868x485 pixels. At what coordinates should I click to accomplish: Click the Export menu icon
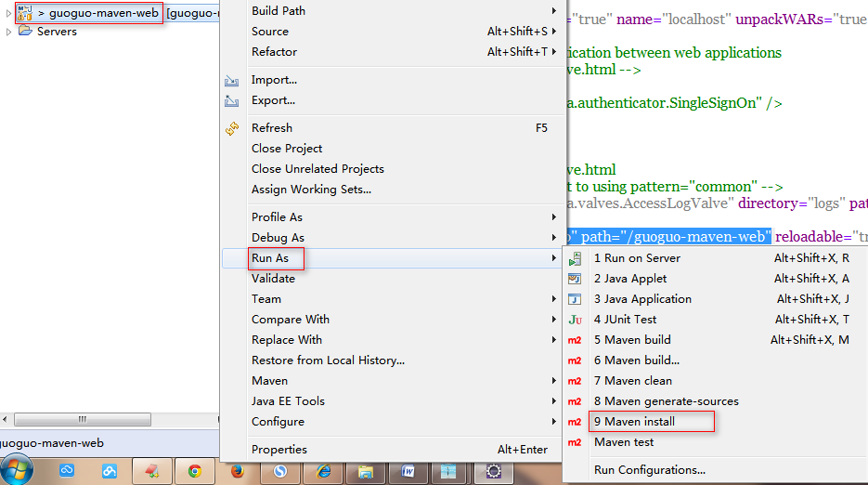[x=231, y=101]
